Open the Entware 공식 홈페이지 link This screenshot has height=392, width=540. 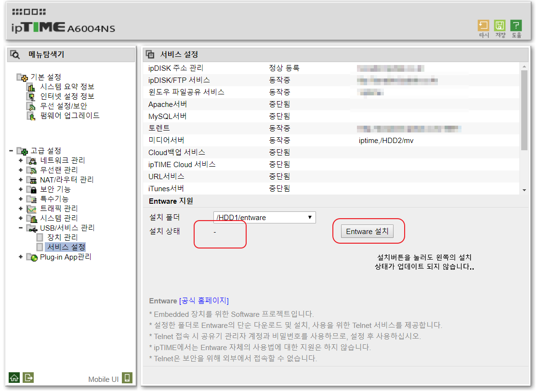[x=204, y=301]
